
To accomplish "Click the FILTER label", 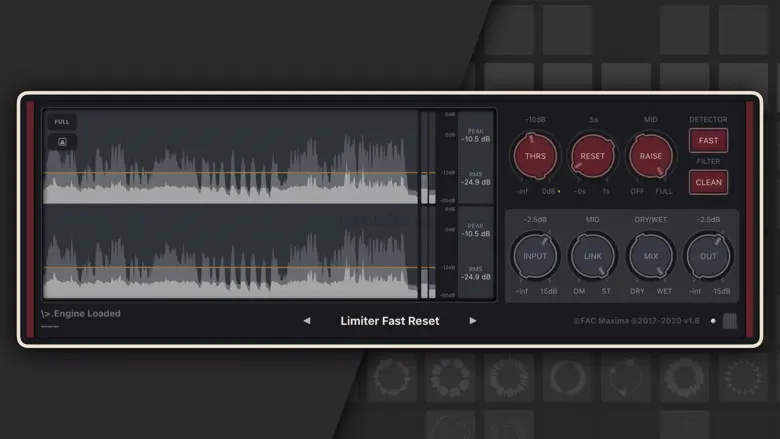I will (708, 162).
